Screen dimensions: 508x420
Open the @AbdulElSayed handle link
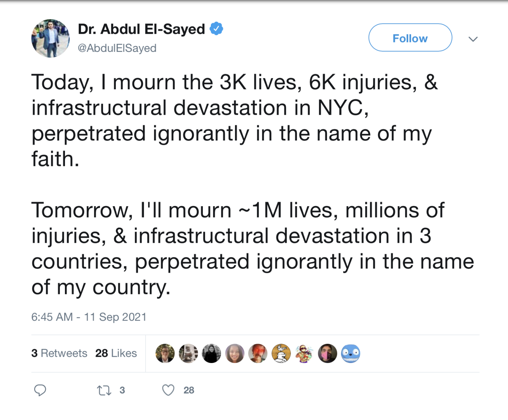[x=117, y=48]
